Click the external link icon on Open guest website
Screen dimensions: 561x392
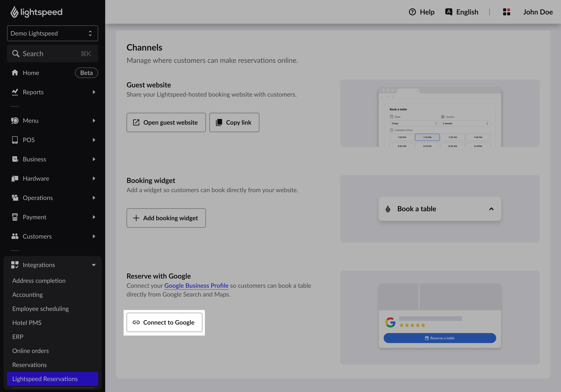[x=136, y=122]
